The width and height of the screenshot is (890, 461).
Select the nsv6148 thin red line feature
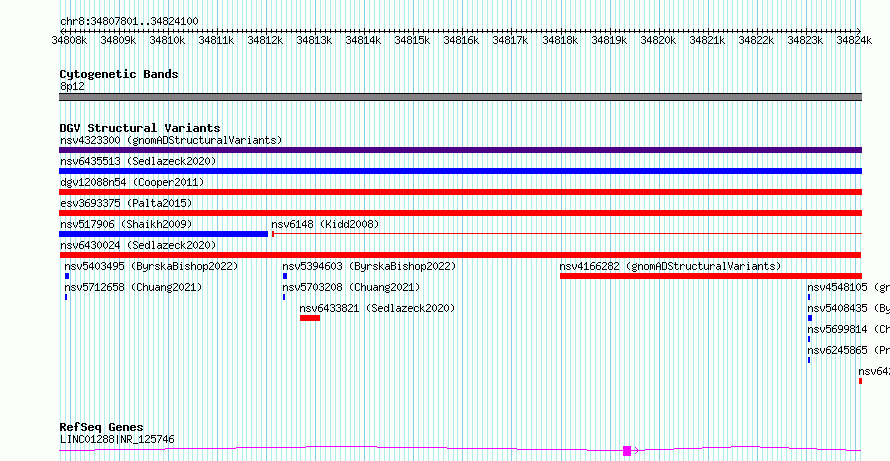[x=567, y=234]
